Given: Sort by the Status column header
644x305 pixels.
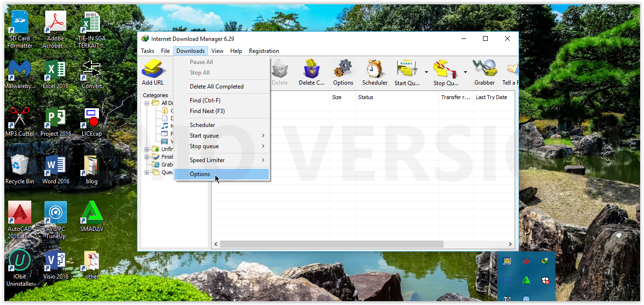Looking at the screenshot, I should tap(397, 97).
